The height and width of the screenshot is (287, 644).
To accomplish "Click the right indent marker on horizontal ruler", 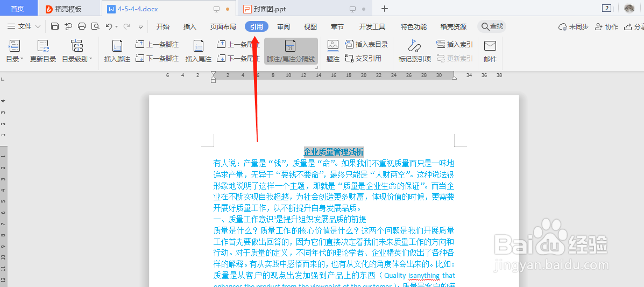I will [x=454, y=77].
